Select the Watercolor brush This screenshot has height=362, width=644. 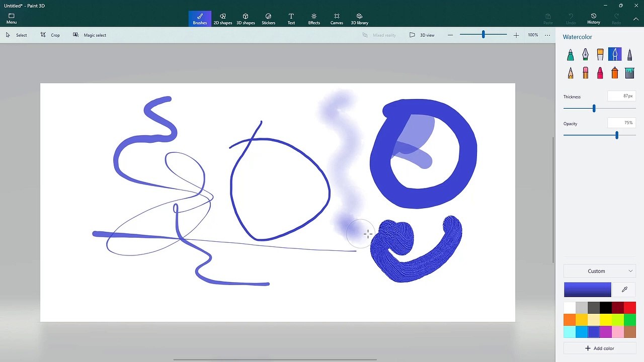pyautogui.click(x=615, y=54)
